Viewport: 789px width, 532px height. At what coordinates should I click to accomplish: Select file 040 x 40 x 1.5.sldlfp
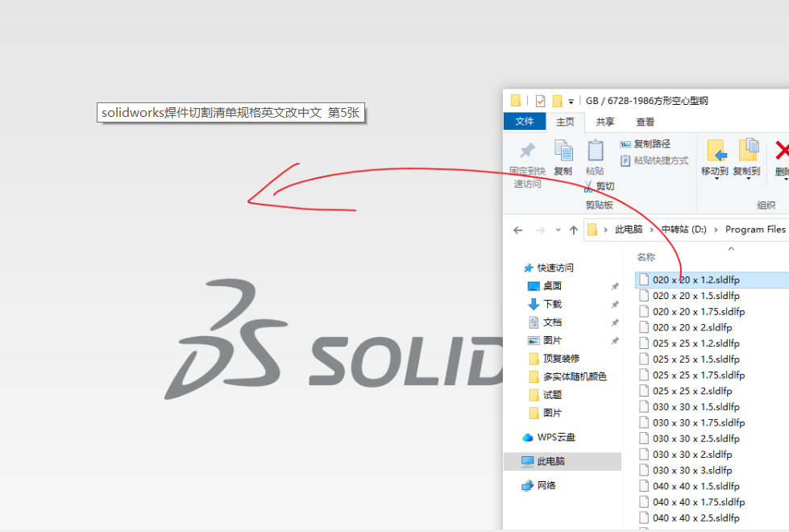click(x=696, y=486)
